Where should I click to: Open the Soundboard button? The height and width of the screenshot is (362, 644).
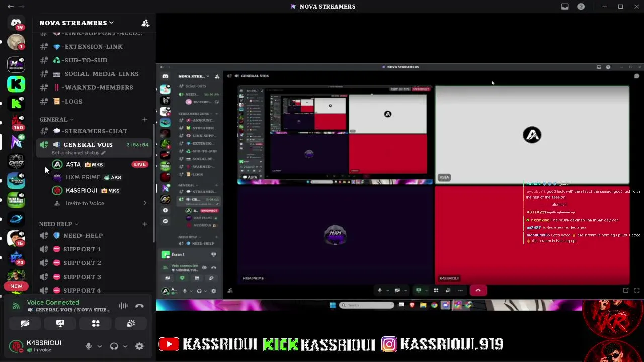click(x=131, y=324)
